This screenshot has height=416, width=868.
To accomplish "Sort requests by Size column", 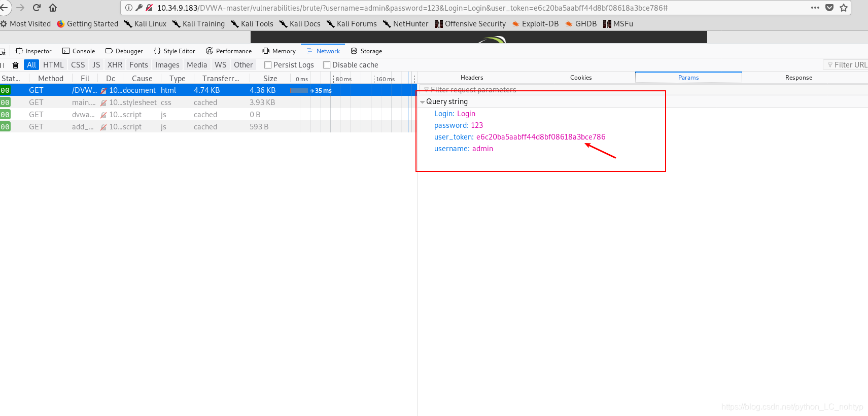I will [270, 79].
